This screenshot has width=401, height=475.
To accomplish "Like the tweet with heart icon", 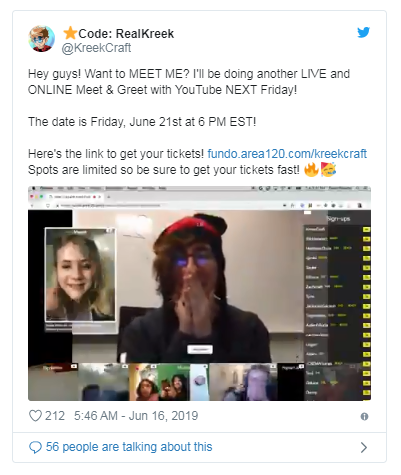I will pyautogui.click(x=35, y=416).
